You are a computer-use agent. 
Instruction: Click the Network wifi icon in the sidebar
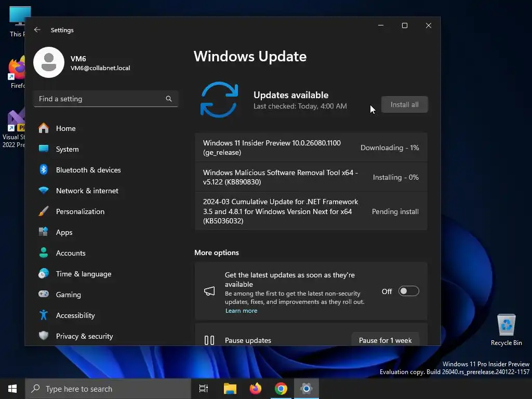44,190
